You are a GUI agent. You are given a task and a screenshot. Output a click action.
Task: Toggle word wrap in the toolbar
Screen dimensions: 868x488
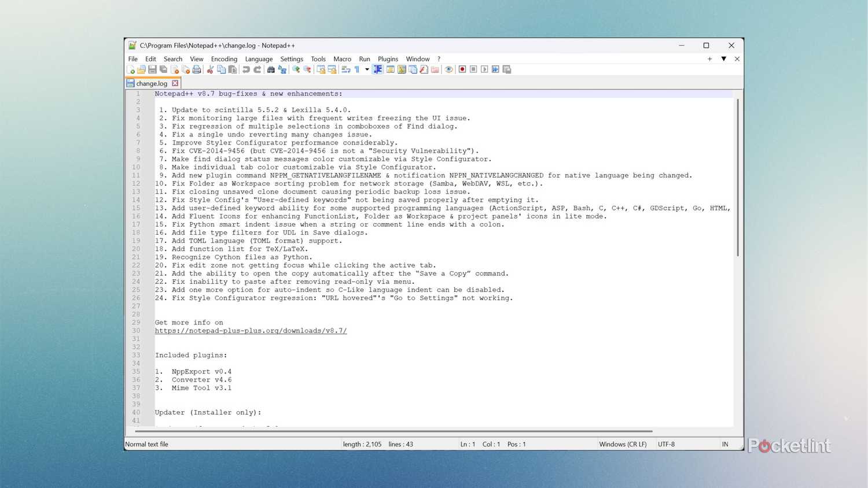pos(345,69)
